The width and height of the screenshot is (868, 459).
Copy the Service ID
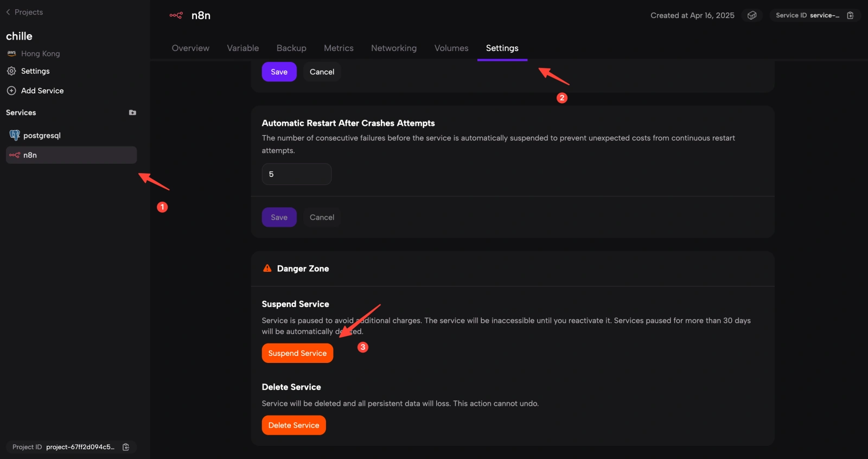[851, 15]
